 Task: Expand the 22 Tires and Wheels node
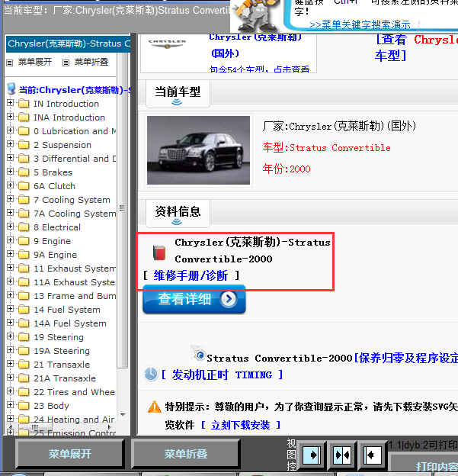pos(11,391)
